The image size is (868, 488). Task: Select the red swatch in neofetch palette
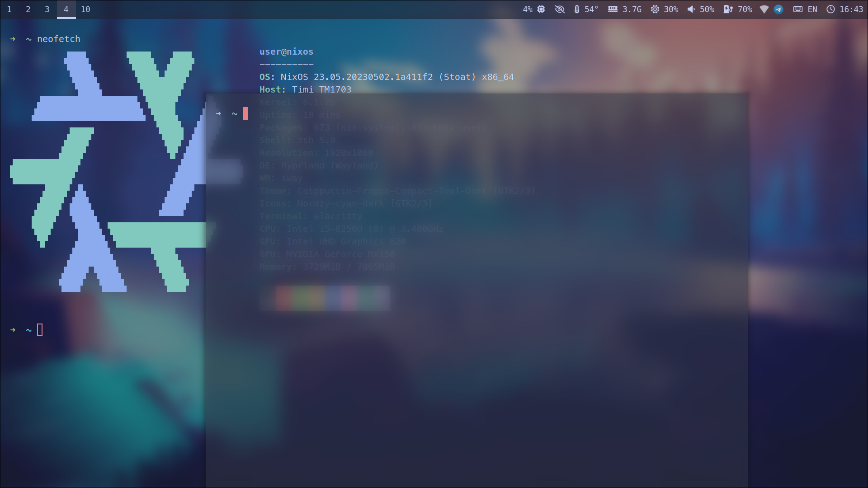point(284,298)
